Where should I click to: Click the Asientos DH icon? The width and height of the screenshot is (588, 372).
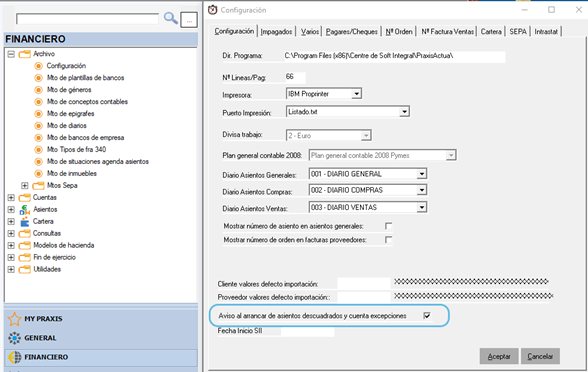click(25, 210)
